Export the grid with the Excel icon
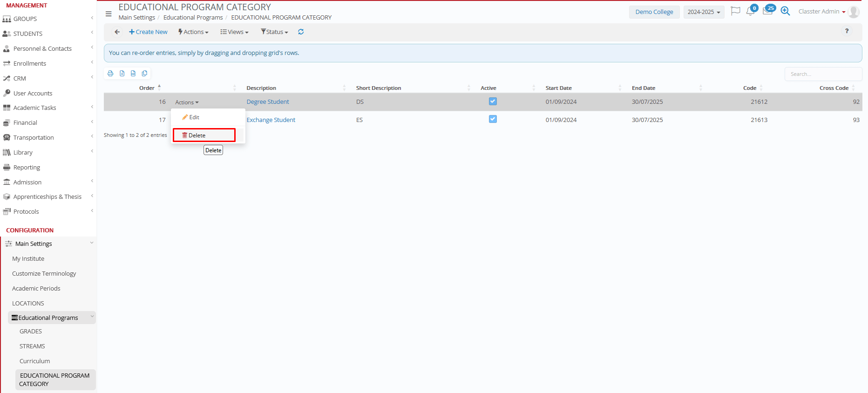This screenshot has height=393, width=868. click(122, 74)
